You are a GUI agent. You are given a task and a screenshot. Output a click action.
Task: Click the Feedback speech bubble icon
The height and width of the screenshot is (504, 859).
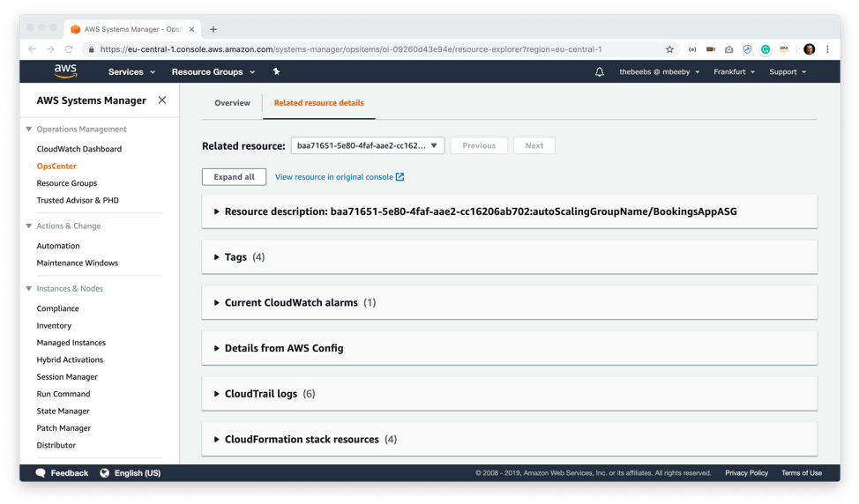click(41, 473)
